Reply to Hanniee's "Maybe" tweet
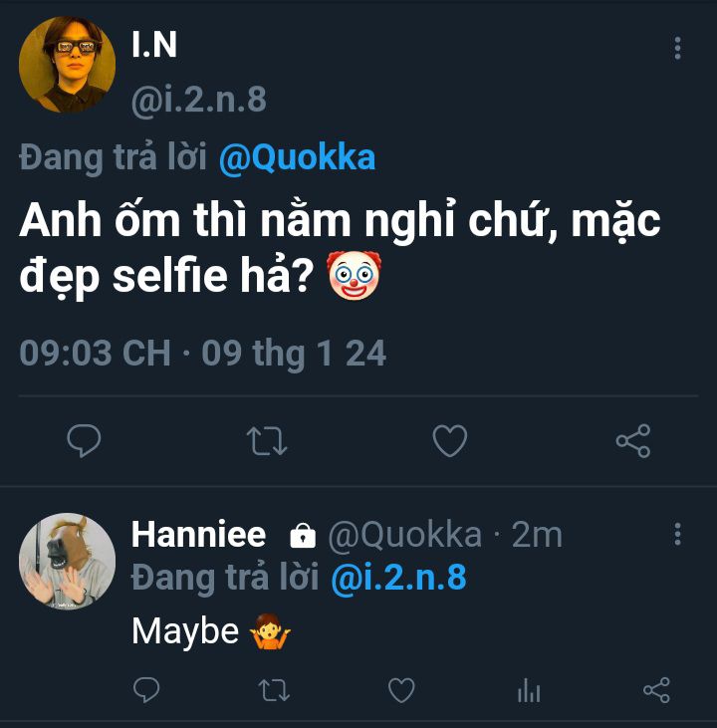The image size is (717, 728). (x=146, y=689)
